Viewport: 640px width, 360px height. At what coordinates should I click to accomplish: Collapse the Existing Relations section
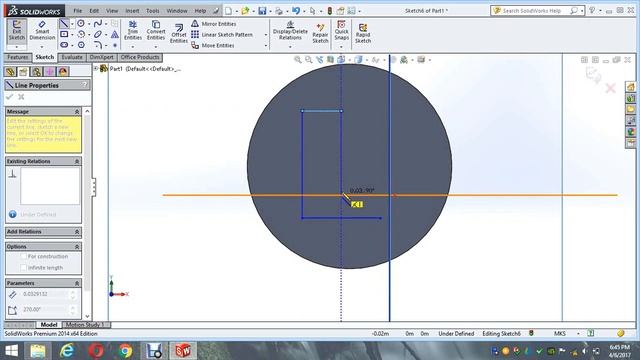click(77, 161)
